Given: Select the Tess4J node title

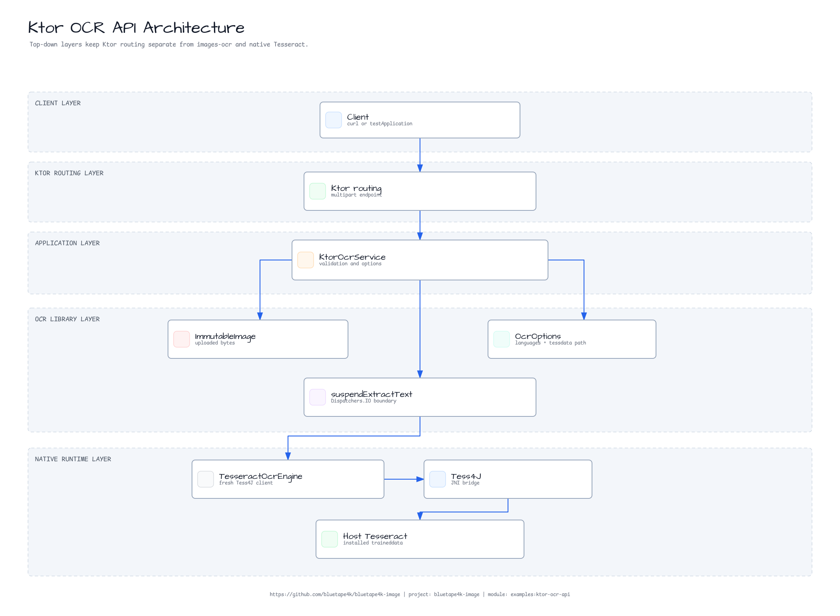Looking at the screenshot, I should click(466, 476).
